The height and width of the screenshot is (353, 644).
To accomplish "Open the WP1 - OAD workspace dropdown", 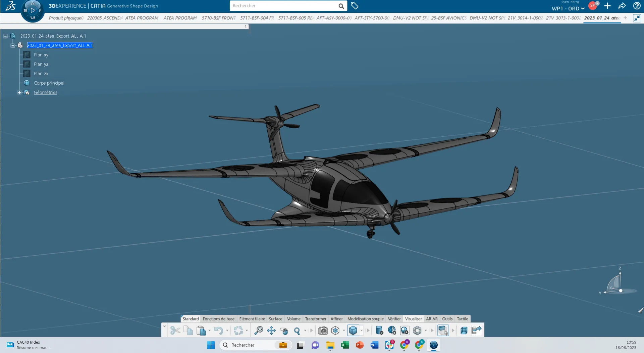I will (568, 9).
